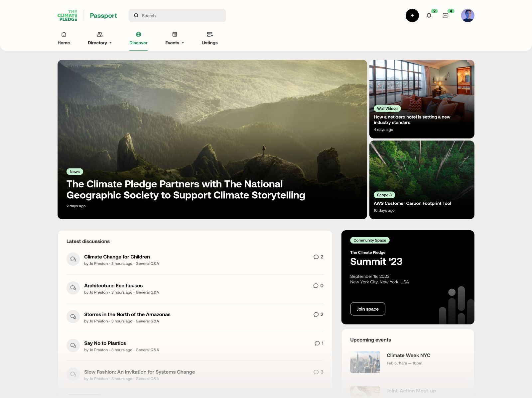Click the Passport title link

tap(103, 16)
